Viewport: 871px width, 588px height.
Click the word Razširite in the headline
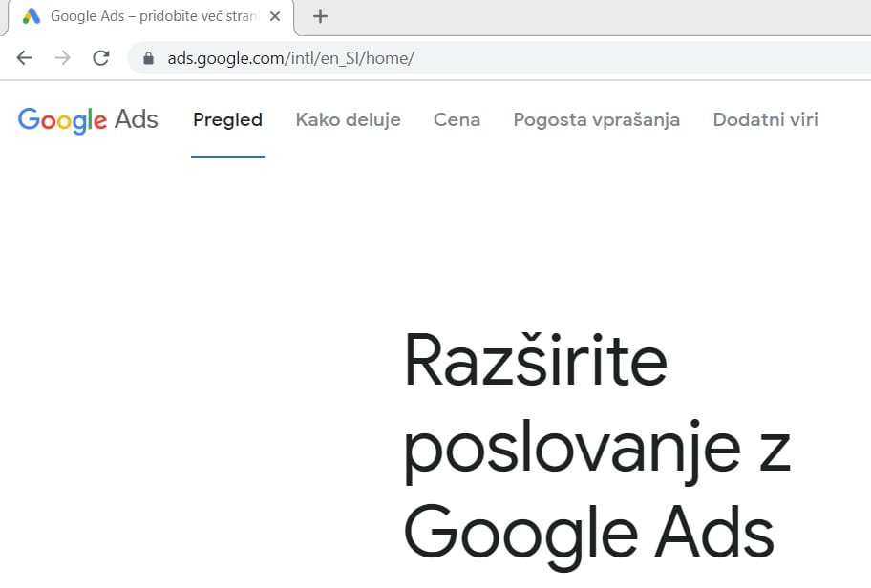535,362
